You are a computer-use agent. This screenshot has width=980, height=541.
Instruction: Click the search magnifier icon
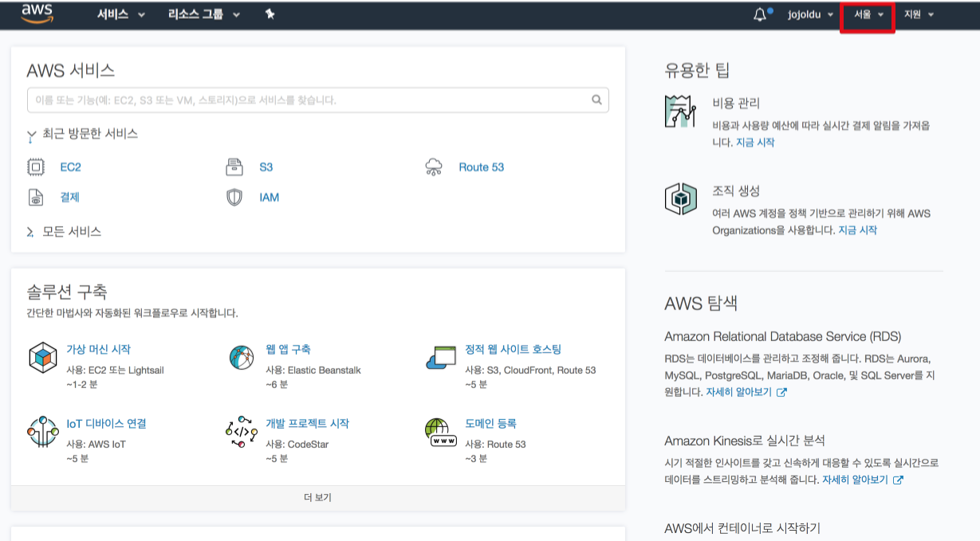coord(596,100)
